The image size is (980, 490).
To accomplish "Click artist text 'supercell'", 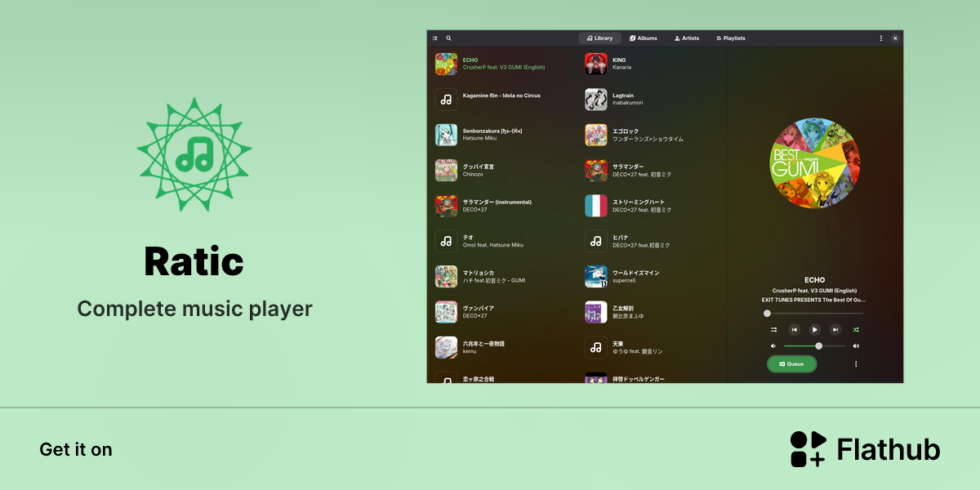I will 624,281.
